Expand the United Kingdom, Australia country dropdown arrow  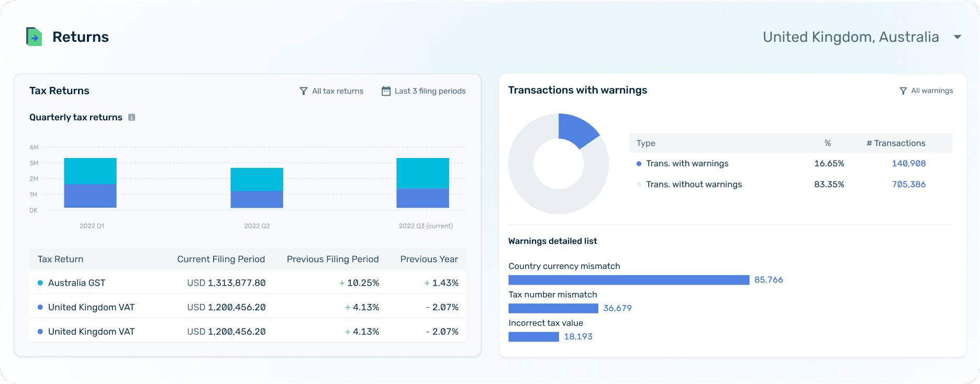957,37
